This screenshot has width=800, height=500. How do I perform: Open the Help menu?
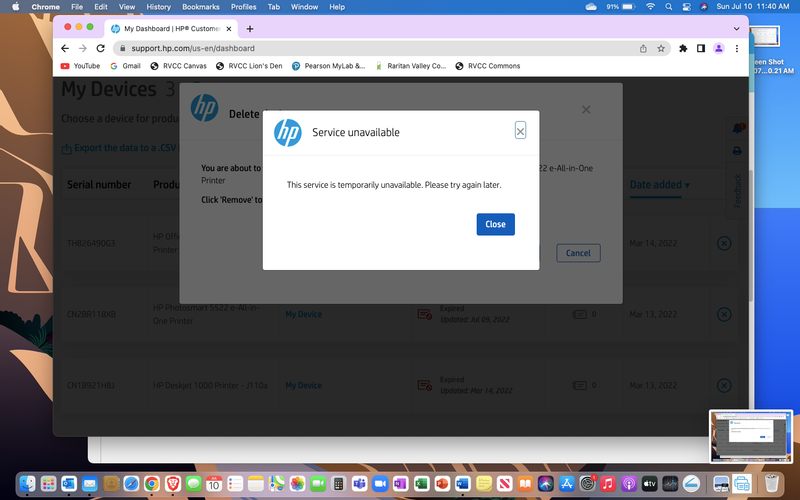pos(337,7)
